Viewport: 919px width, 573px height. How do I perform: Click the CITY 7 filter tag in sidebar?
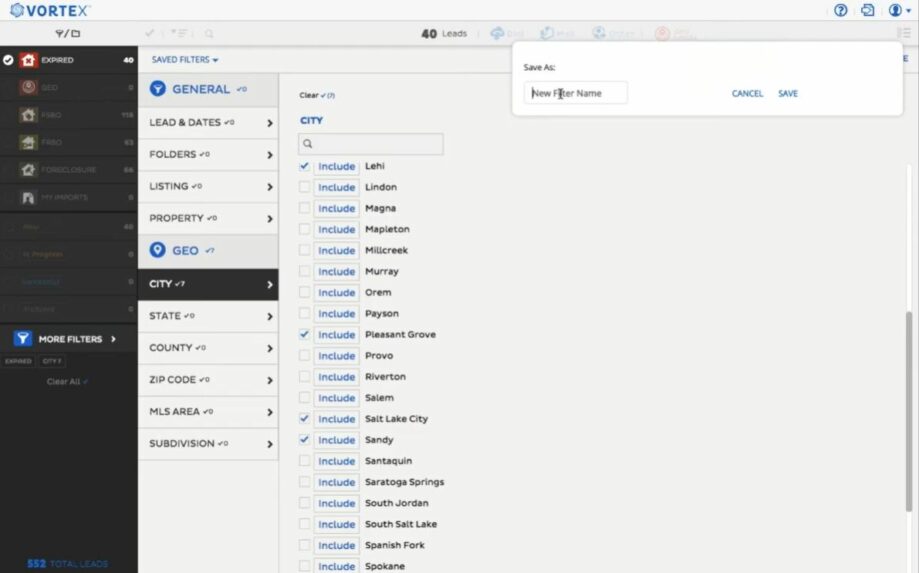(x=52, y=361)
